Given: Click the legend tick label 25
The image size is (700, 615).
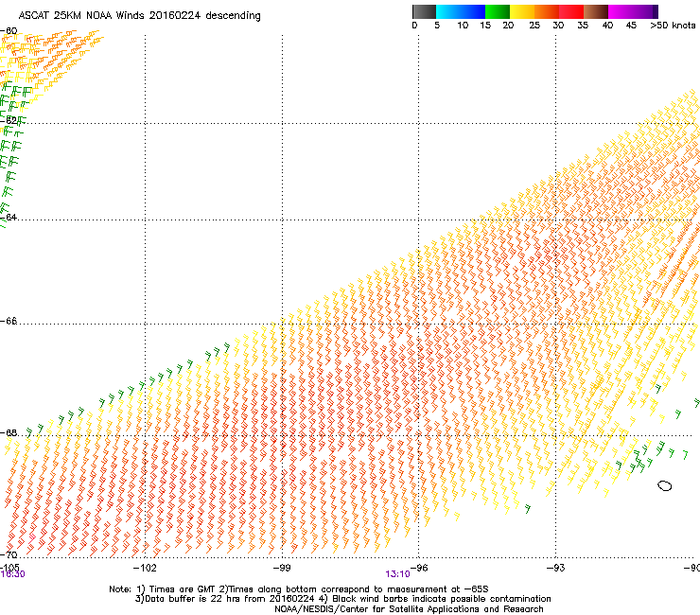Looking at the screenshot, I should (x=534, y=26).
